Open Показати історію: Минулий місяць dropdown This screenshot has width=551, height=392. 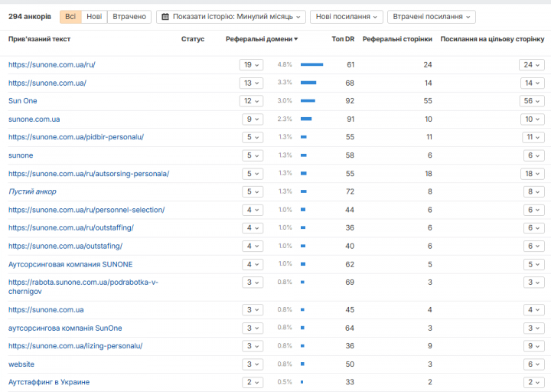coord(231,17)
